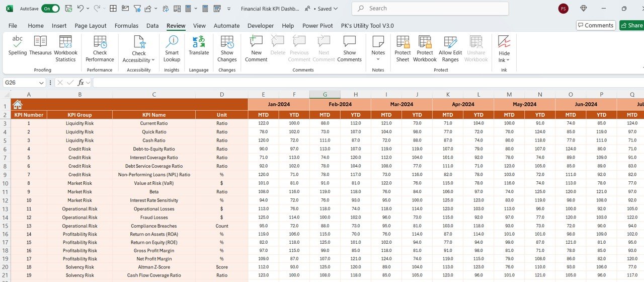Screen dimensions: 644x282
Task: Click the Borders grid icon in quick access toolbar
Action: point(113,9)
